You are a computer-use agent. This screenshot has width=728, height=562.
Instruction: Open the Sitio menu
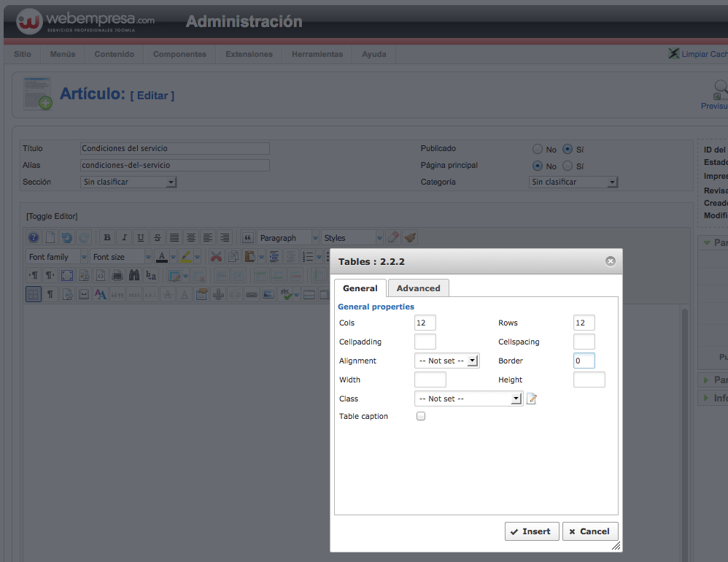click(23, 54)
